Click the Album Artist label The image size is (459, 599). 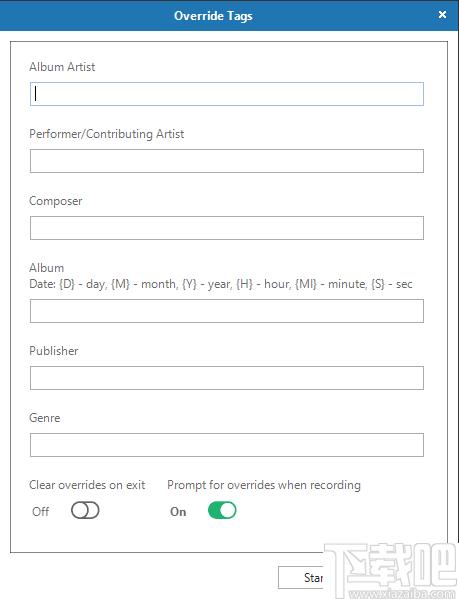[x=62, y=67]
